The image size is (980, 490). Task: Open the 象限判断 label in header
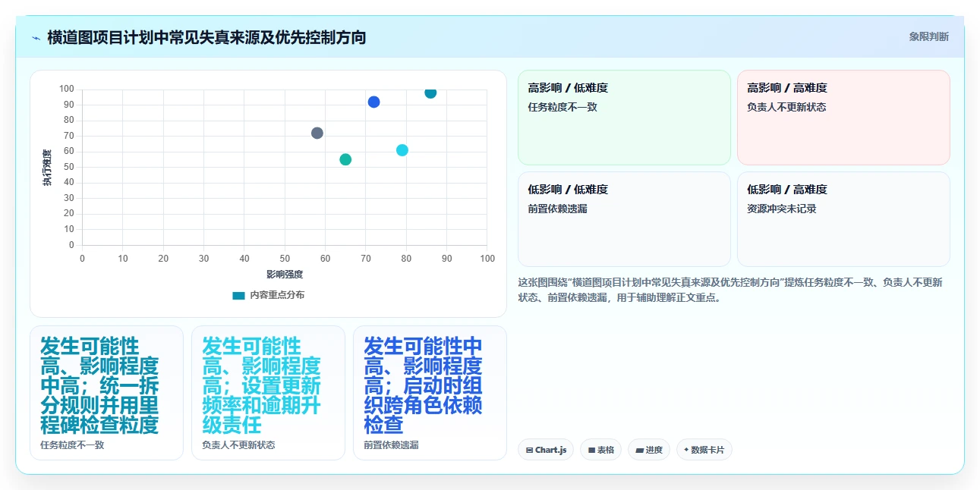[929, 36]
